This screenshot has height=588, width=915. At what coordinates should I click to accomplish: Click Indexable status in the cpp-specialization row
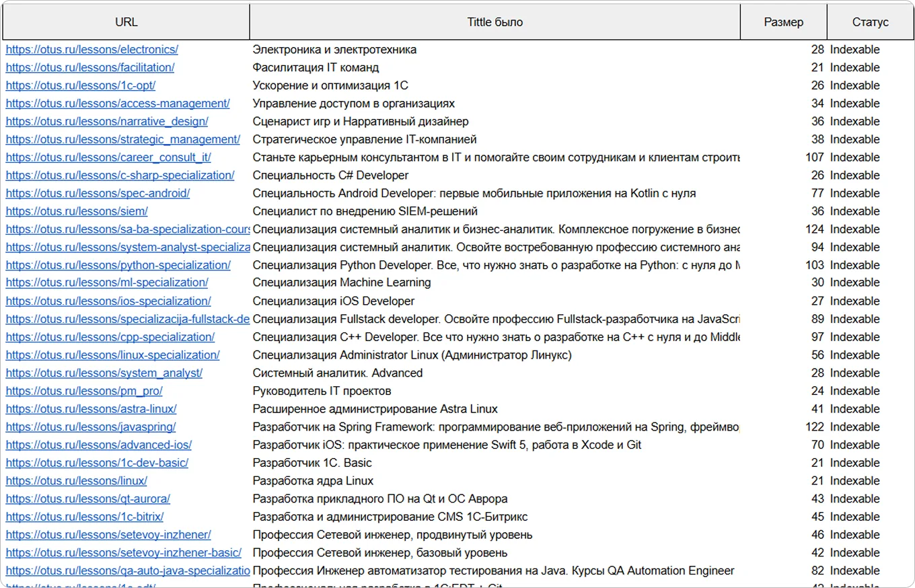pos(854,337)
